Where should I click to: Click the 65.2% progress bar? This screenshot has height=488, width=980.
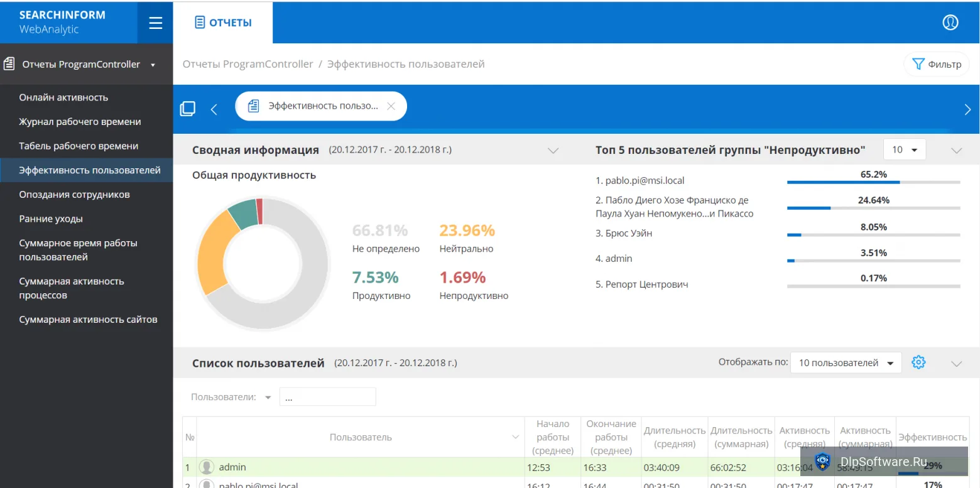coord(873,183)
